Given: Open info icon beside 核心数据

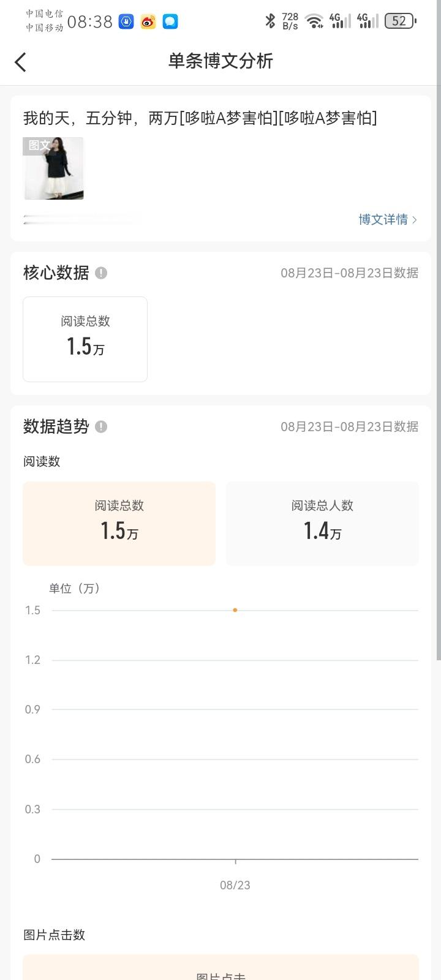Looking at the screenshot, I should 101,273.
